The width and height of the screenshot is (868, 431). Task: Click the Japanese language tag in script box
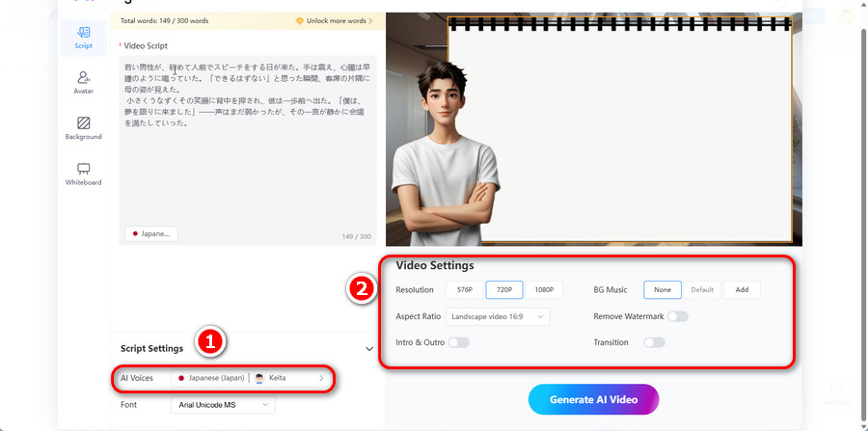[150, 233]
